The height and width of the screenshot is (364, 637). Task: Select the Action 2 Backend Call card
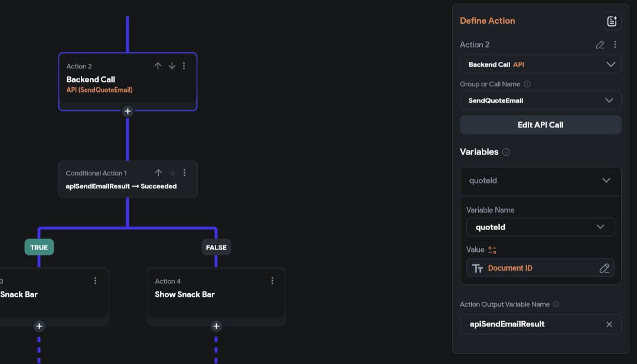pyautogui.click(x=128, y=81)
